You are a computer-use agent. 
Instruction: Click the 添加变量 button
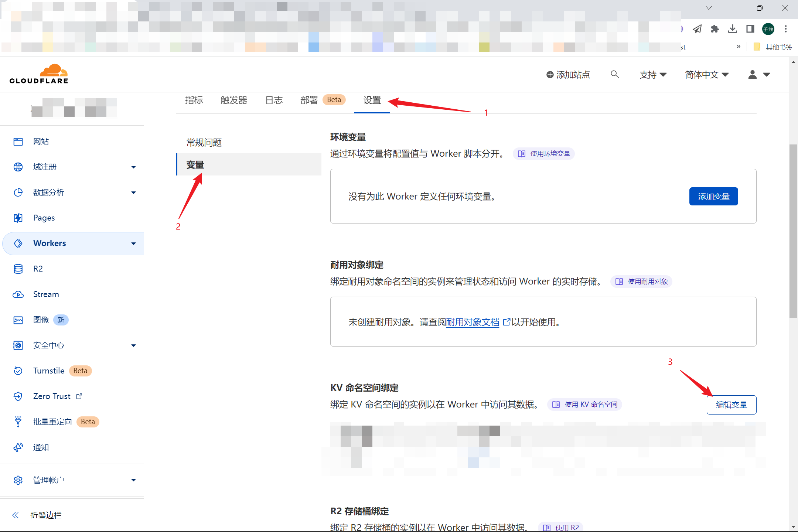[713, 197]
